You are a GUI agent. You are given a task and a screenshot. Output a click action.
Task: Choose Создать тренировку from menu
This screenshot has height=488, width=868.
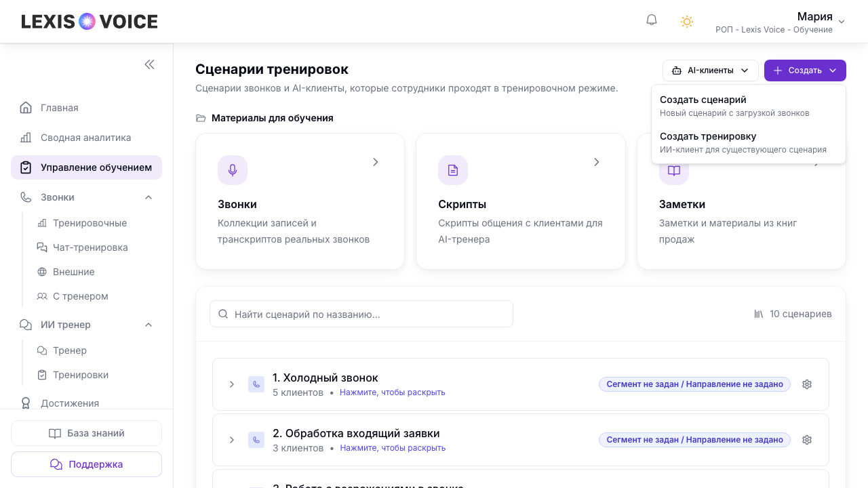748,142
